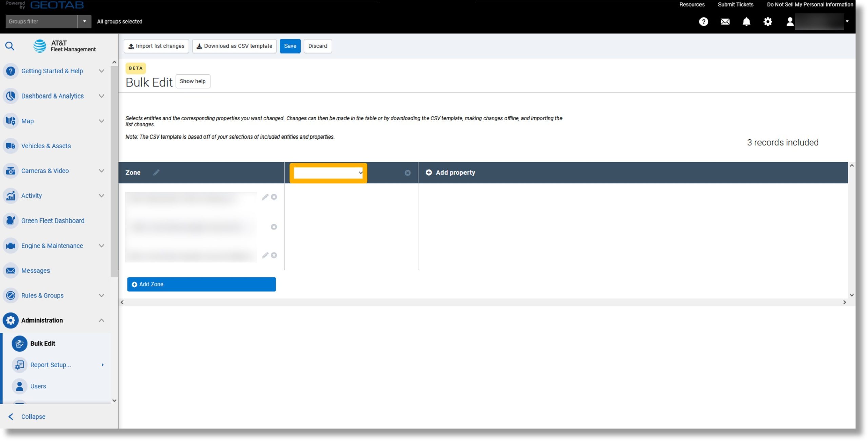
Task: Edit the Zone column with the pencil icon
Action: (x=156, y=173)
